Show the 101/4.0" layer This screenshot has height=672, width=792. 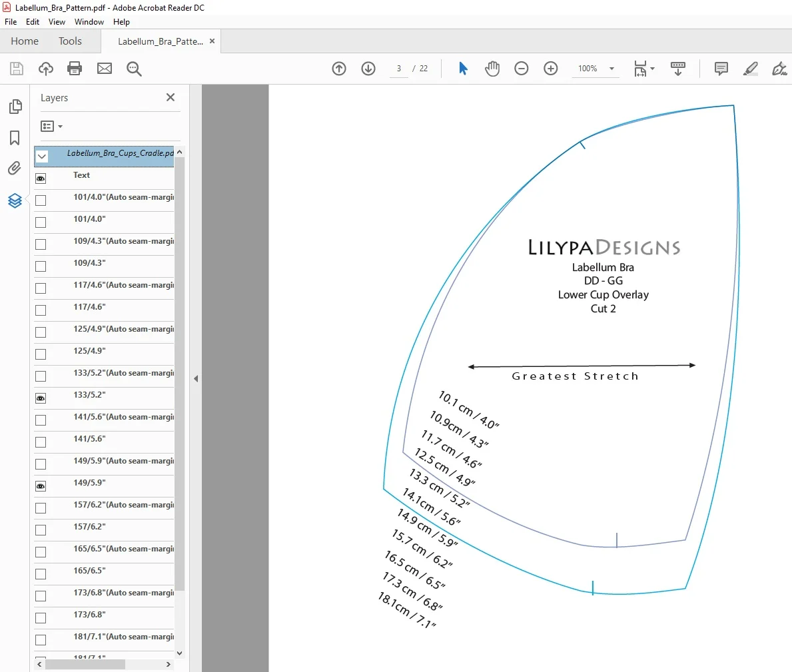click(41, 222)
